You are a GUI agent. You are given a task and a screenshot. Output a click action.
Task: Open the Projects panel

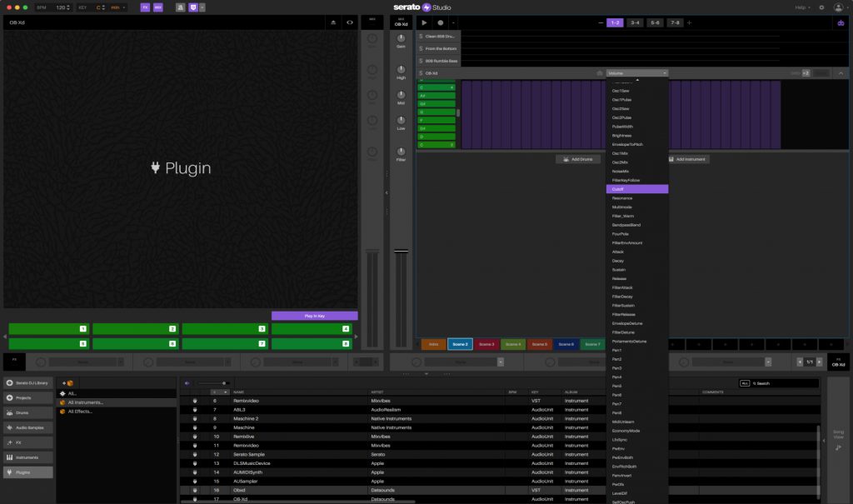tap(25, 397)
